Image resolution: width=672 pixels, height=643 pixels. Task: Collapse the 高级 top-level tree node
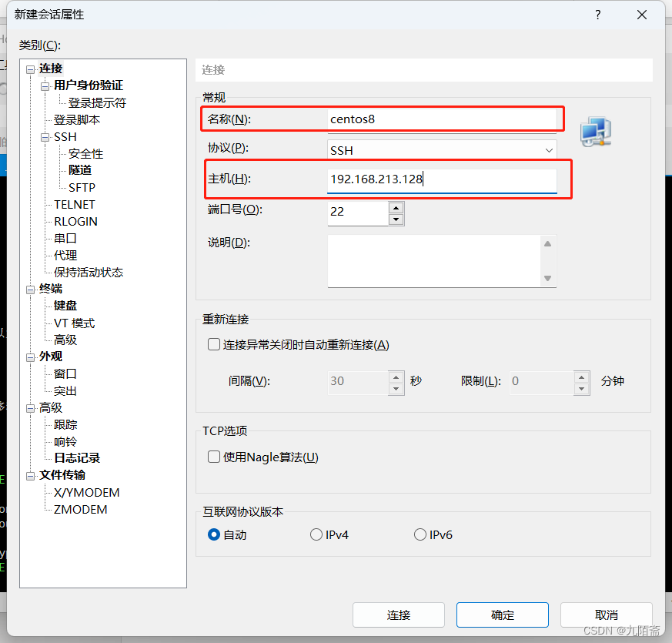point(31,409)
